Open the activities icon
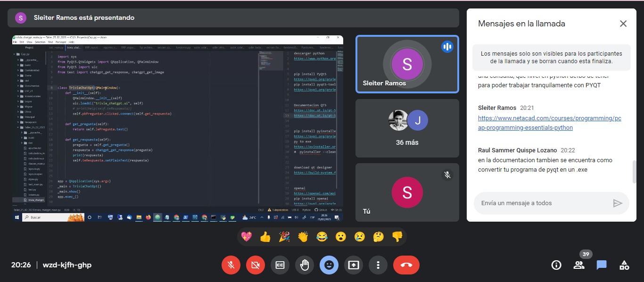 click(x=624, y=265)
